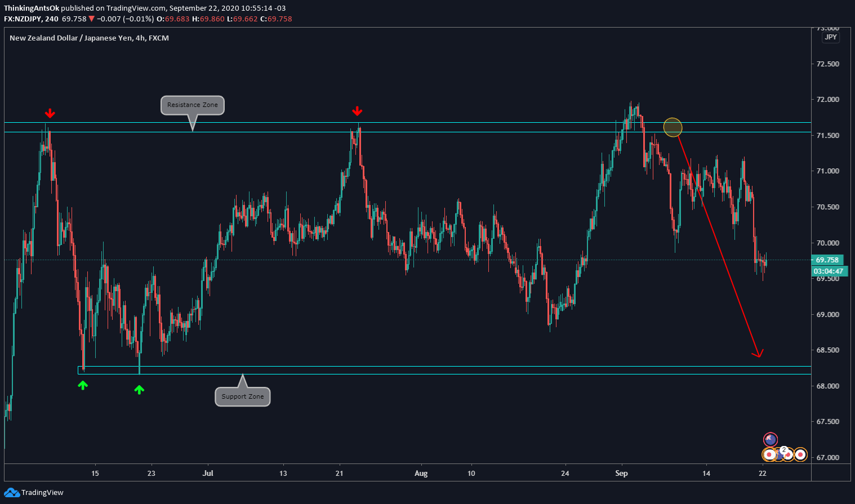The width and height of the screenshot is (855, 504).
Task: Click the Sep label on time axis
Action: pos(621,474)
